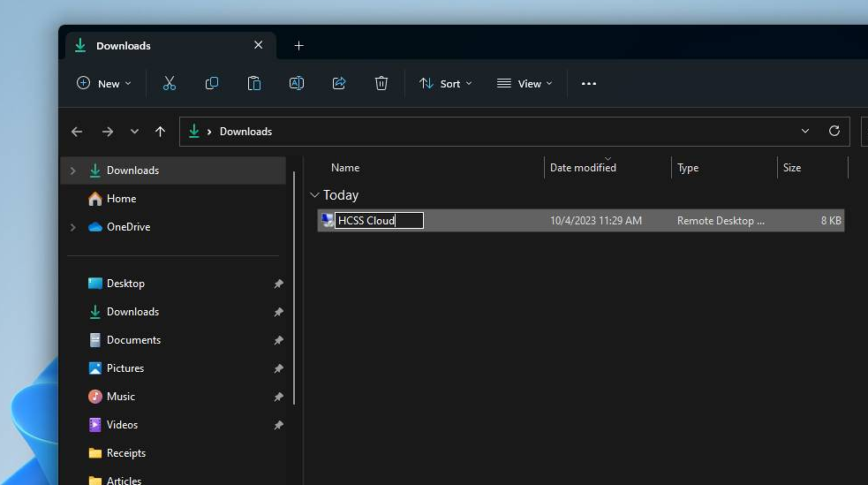The height and width of the screenshot is (485, 868).
Task: Unpin Videos using its pin icon
Action: pyautogui.click(x=278, y=425)
